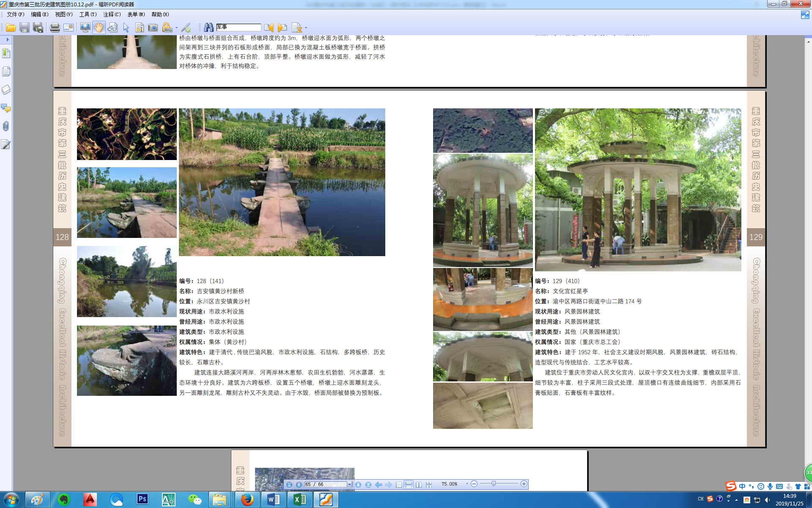Viewport: 812px width, 508px height.
Task: Open the Bookmarks side panel
Action: tap(6, 53)
